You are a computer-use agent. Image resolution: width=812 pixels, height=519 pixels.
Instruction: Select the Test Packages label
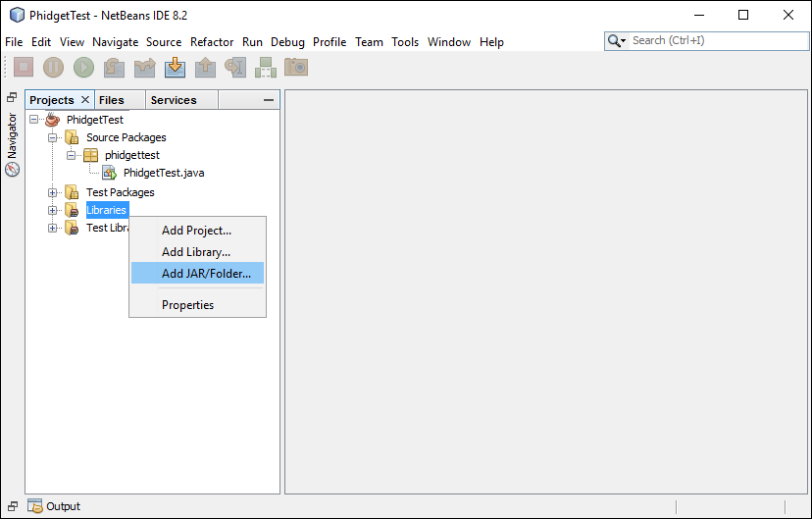[121, 192]
